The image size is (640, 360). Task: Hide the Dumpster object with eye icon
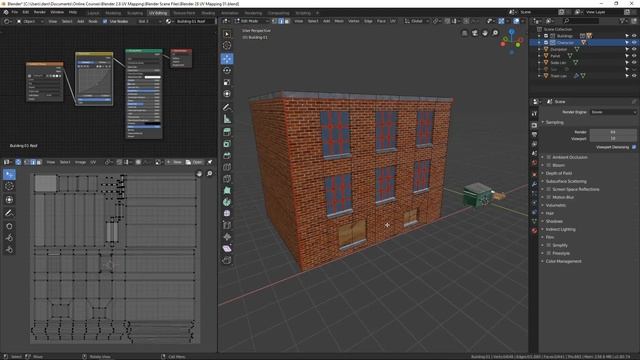[x=634, y=49]
